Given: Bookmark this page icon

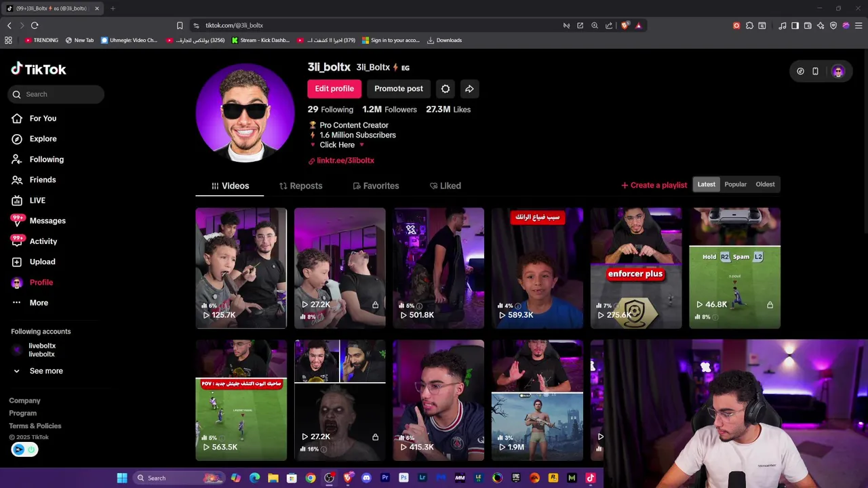Looking at the screenshot, I should pos(180,25).
